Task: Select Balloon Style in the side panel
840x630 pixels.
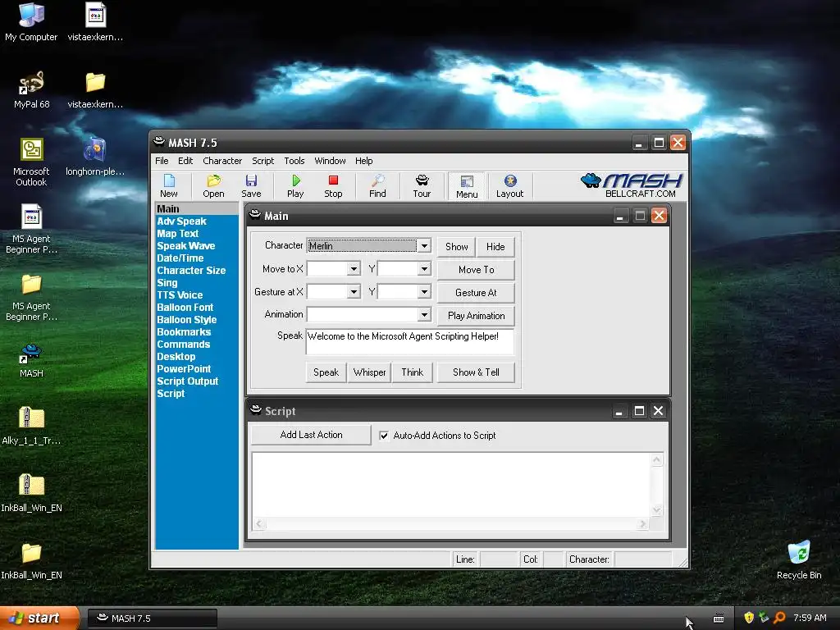Action: 187,320
